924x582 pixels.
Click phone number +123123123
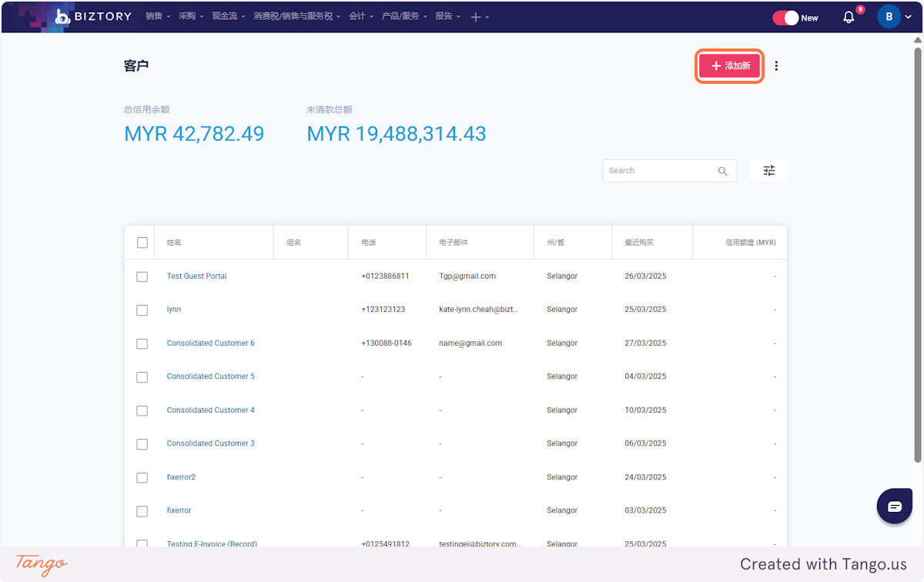coord(383,309)
